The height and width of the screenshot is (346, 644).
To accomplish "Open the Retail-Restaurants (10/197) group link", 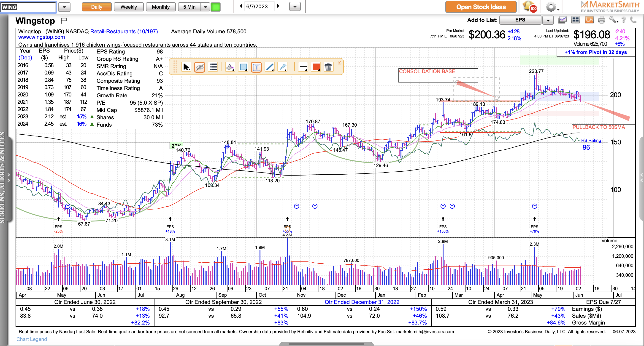I will [x=124, y=32].
